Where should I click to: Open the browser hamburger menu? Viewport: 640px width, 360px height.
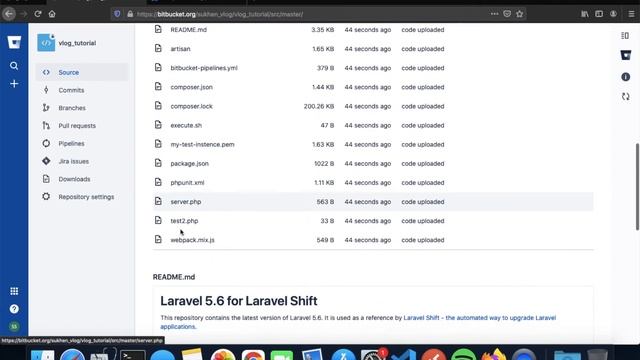click(631, 14)
